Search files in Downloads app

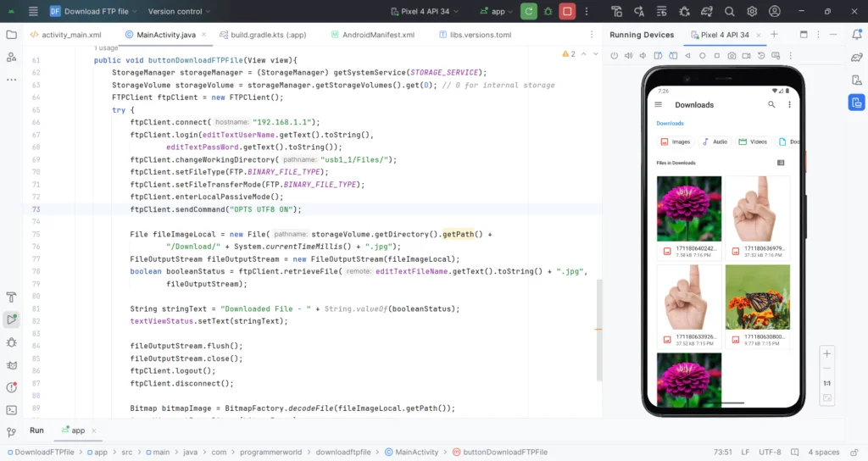click(x=771, y=104)
